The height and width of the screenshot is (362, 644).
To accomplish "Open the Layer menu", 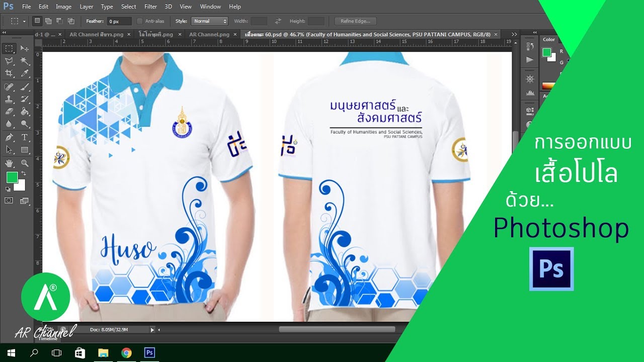I will pyautogui.click(x=87, y=7).
